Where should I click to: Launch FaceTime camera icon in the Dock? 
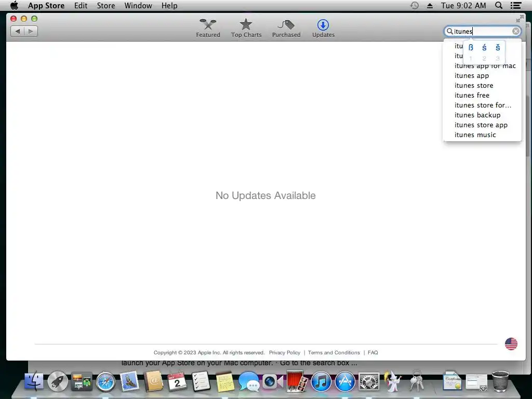click(272, 381)
